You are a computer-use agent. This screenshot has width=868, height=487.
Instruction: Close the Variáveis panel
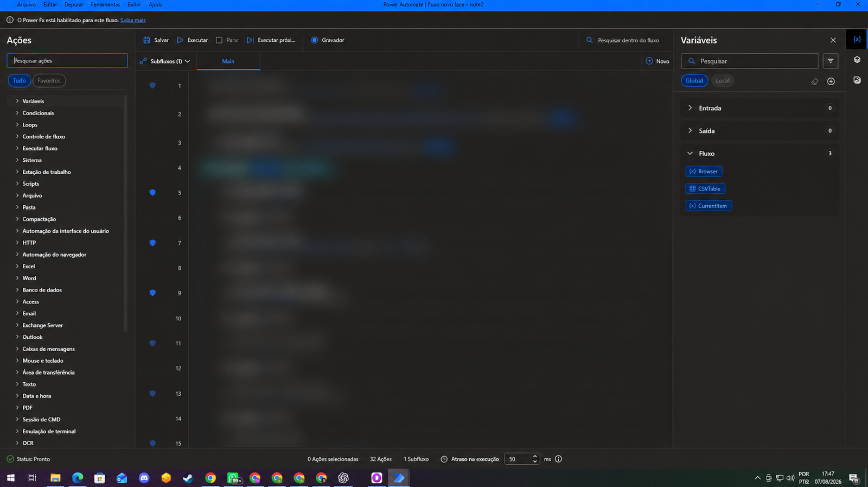tap(833, 40)
